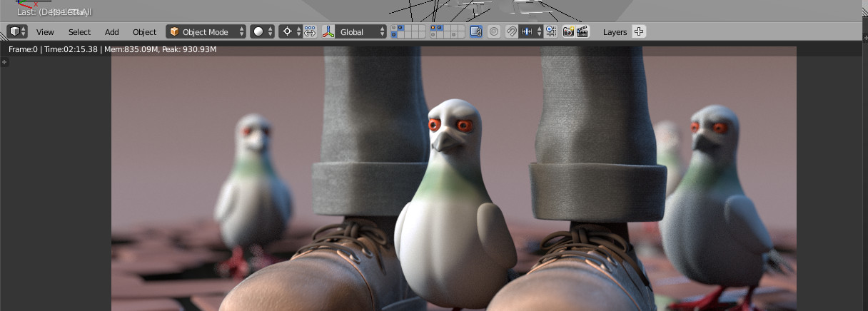Expand the Object Mode dropdown
This screenshot has height=311, width=868.
(206, 32)
